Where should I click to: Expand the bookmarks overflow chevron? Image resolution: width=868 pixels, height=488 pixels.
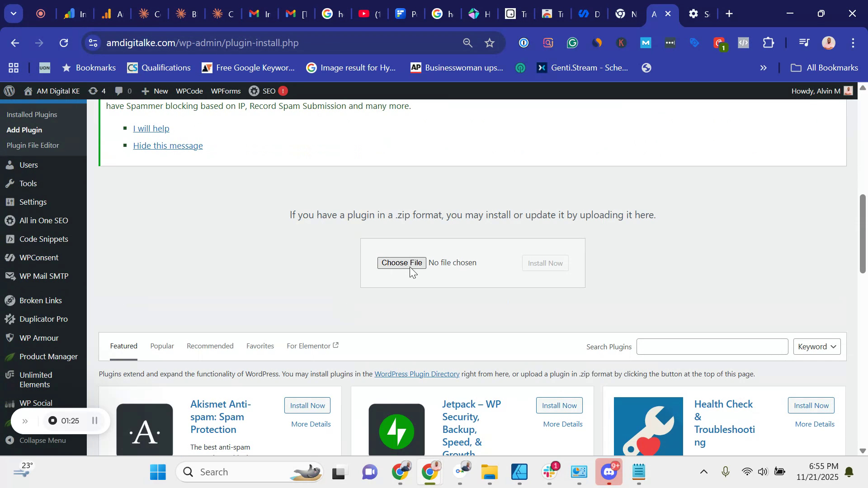point(763,67)
